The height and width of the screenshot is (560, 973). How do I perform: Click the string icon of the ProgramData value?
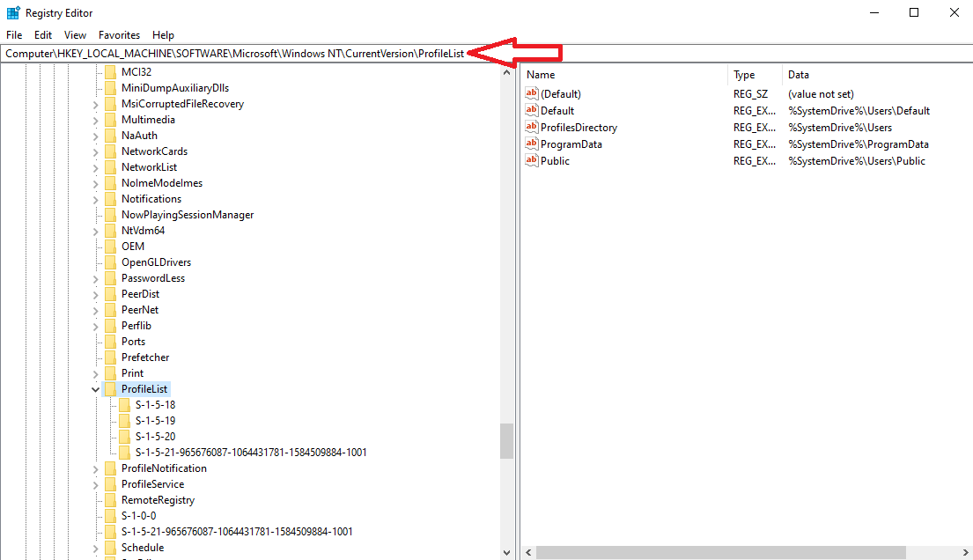pyautogui.click(x=531, y=144)
